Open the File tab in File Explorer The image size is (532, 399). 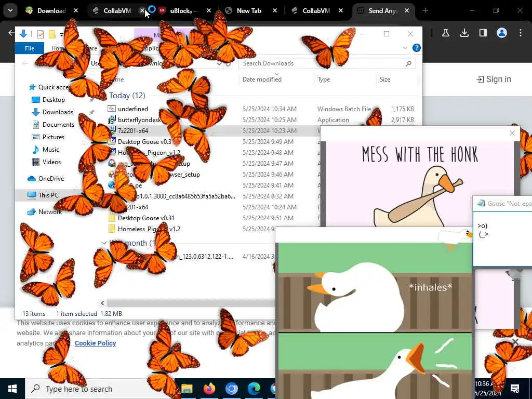coord(30,48)
